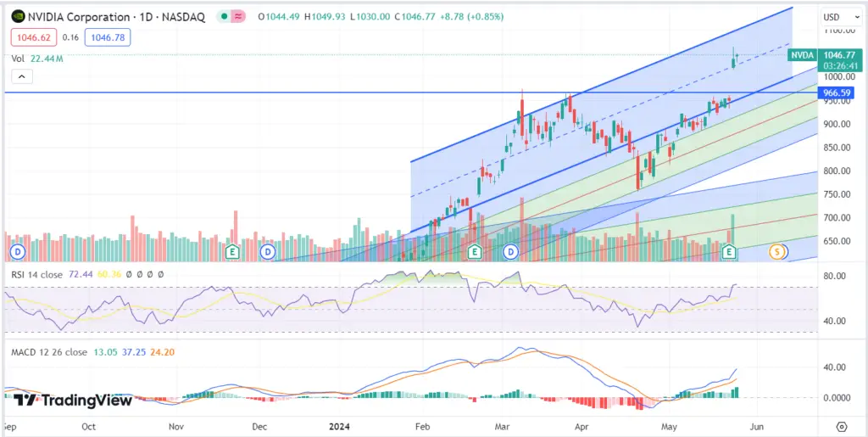Viewport: 868px width, 437px height.
Task: Click the MACD 12 26 close legend
Action: [48, 351]
